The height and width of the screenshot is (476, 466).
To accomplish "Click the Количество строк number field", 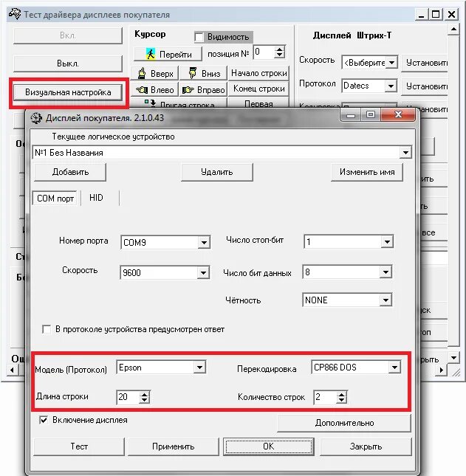I will (x=326, y=397).
